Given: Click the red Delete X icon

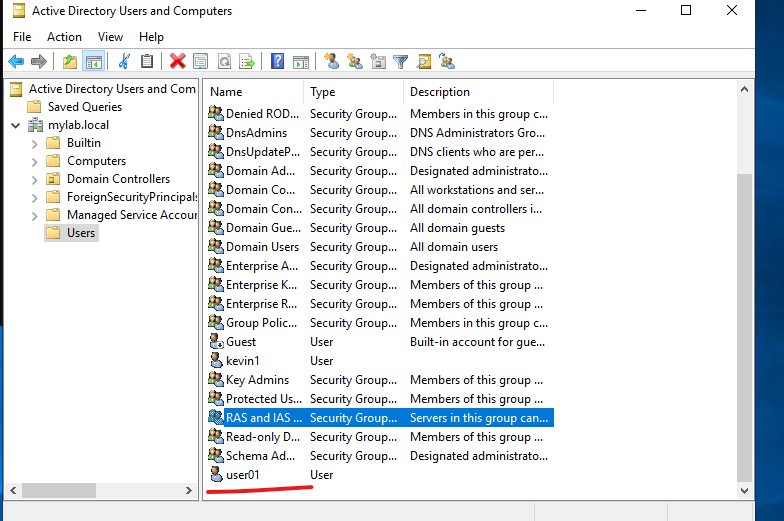Looking at the screenshot, I should tap(177, 62).
